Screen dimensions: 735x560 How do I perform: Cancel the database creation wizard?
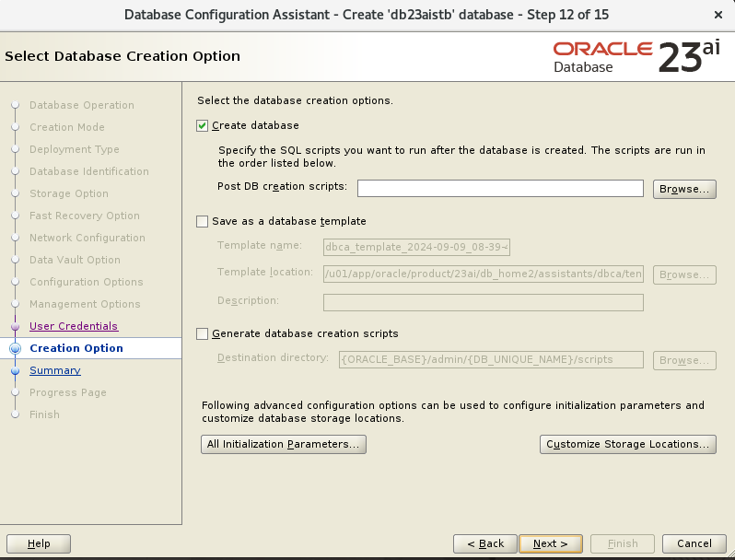694,543
